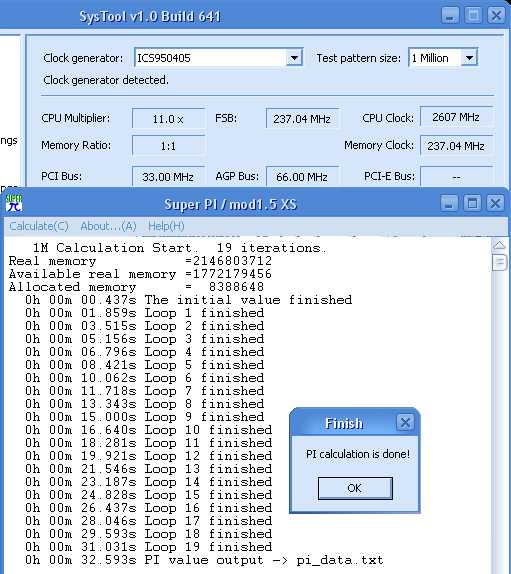This screenshot has width=511, height=574.
Task: Maximize the SysTool window
Action: click(473, 16)
